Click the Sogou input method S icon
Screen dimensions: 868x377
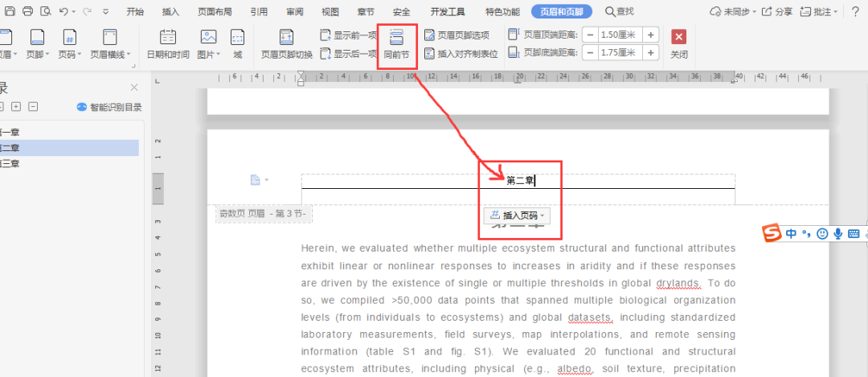tap(771, 233)
